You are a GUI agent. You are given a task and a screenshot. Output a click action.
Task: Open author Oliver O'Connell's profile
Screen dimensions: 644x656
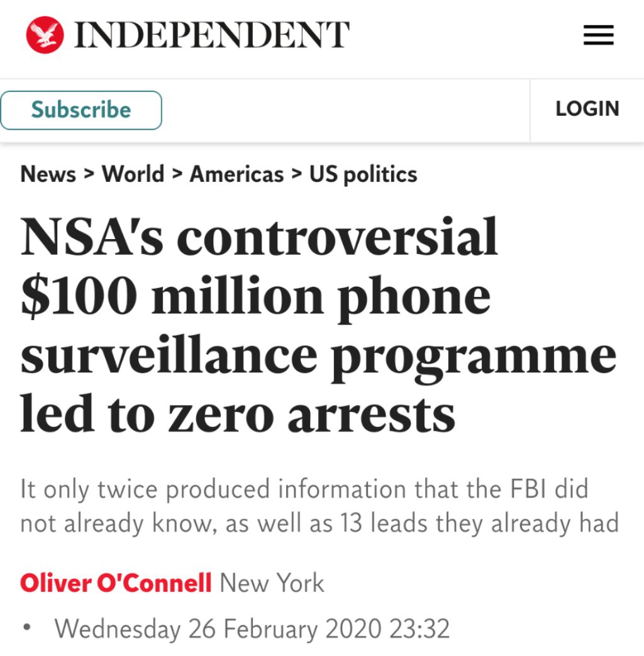116,583
